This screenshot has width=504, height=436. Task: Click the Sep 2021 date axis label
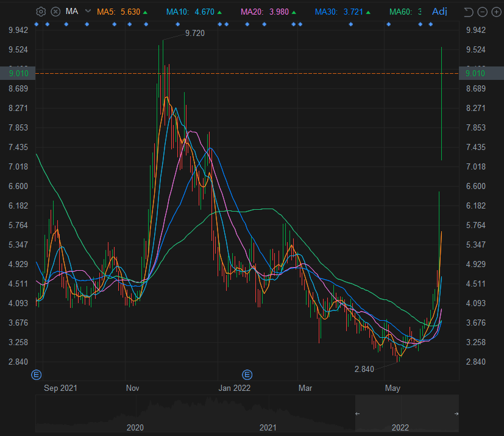(x=60, y=388)
